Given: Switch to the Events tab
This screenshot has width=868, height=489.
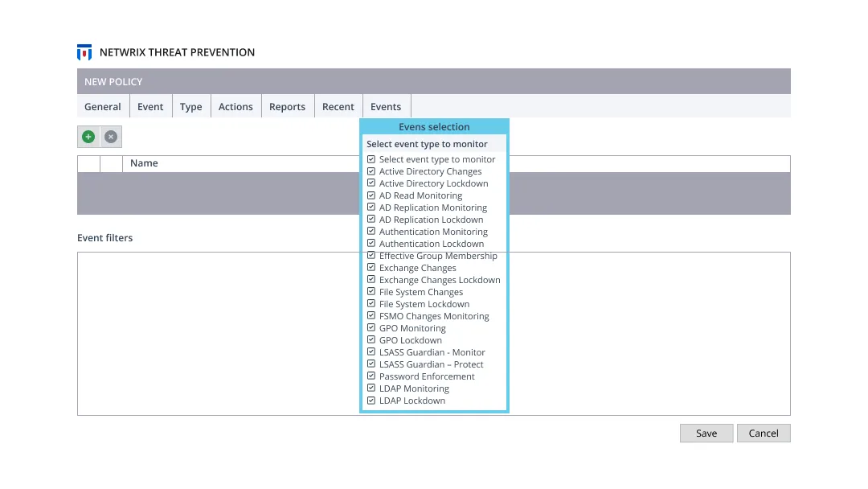Looking at the screenshot, I should coord(386,106).
